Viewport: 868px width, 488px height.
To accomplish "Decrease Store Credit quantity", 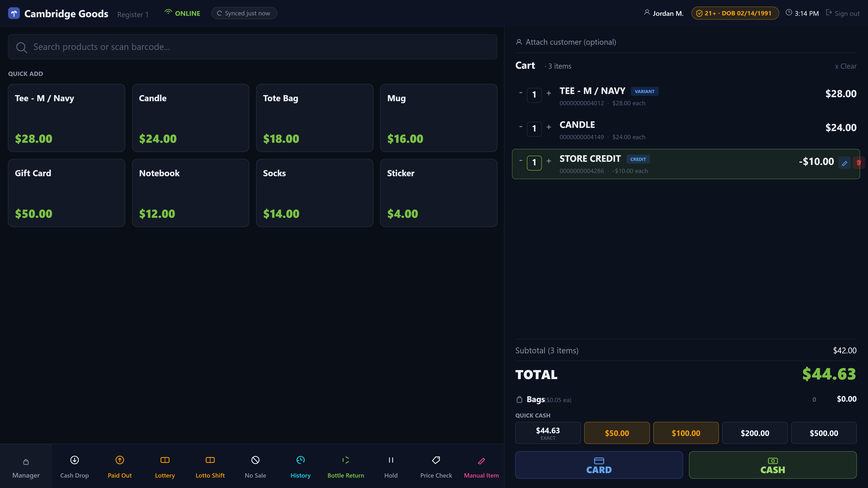I will click(521, 160).
